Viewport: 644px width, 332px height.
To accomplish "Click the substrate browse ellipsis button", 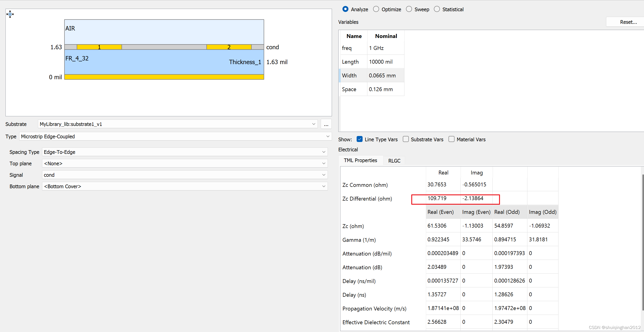I will pos(326,124).
